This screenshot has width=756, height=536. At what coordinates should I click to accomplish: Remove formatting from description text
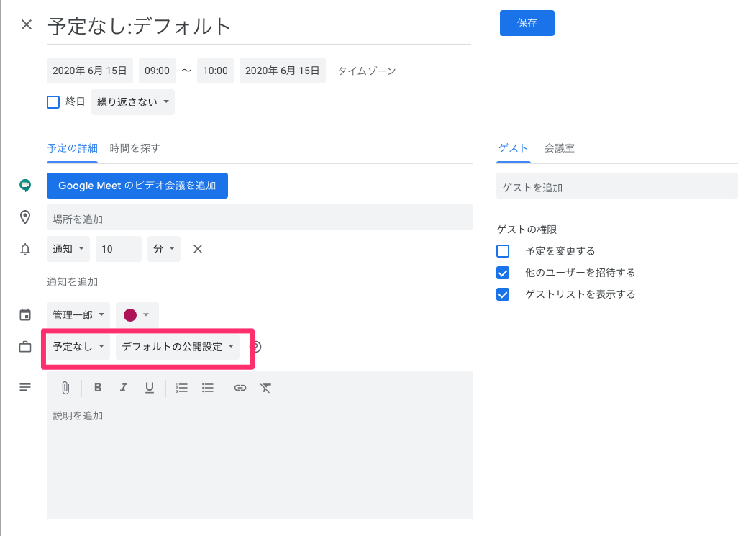pos(265,388)
